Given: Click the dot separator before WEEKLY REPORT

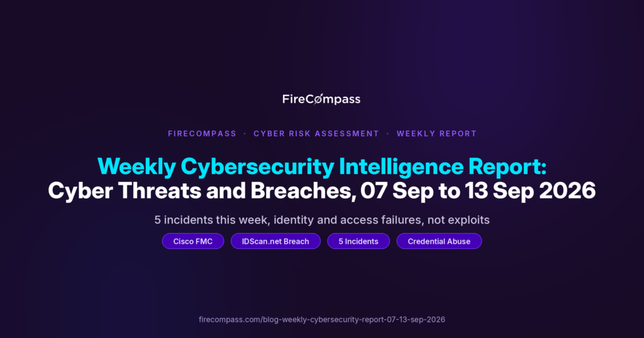Looking at the screenshot, I should click(387, 134).
